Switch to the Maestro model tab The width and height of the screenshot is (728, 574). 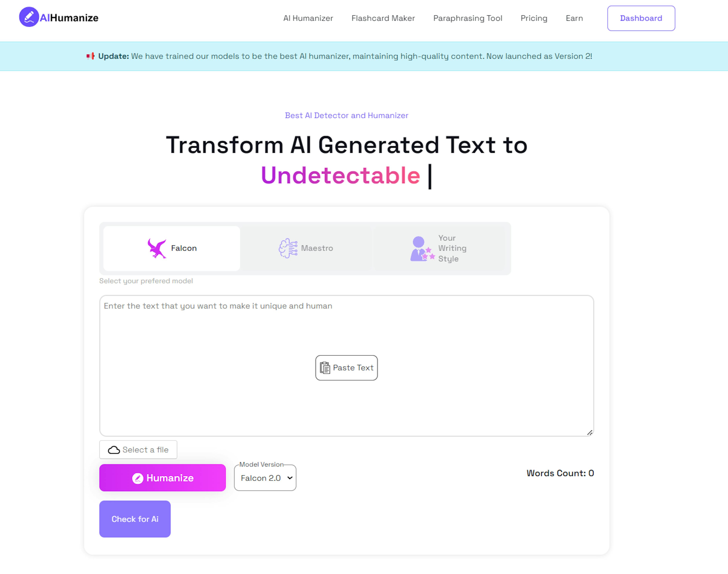306,248
